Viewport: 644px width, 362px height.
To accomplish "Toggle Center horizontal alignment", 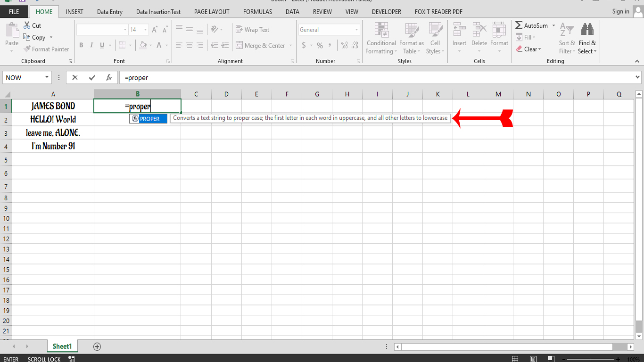I will tap(190, 45).
